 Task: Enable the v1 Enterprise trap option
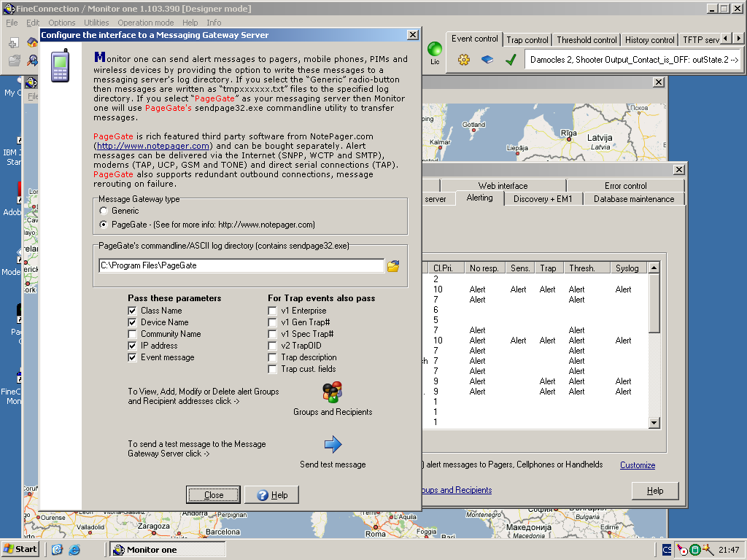click(273, 311)
